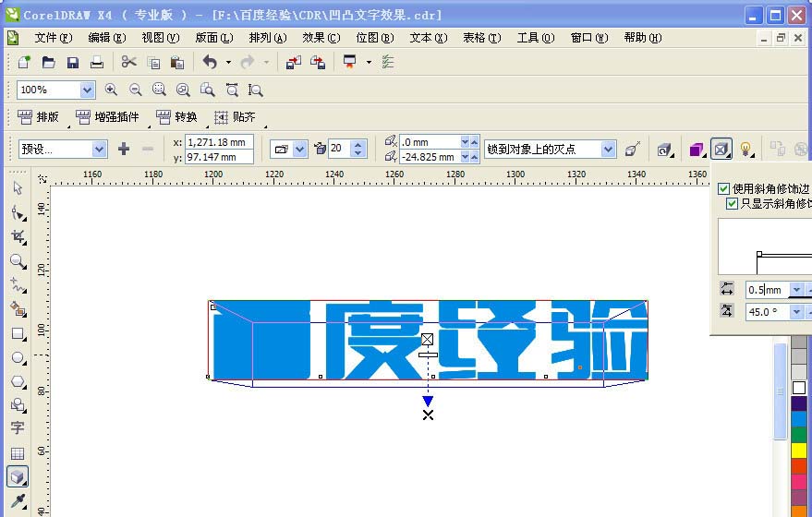The height and width of the screenshot is (517, 812).
Task: Open 窗口 menu
Action: 589,38
